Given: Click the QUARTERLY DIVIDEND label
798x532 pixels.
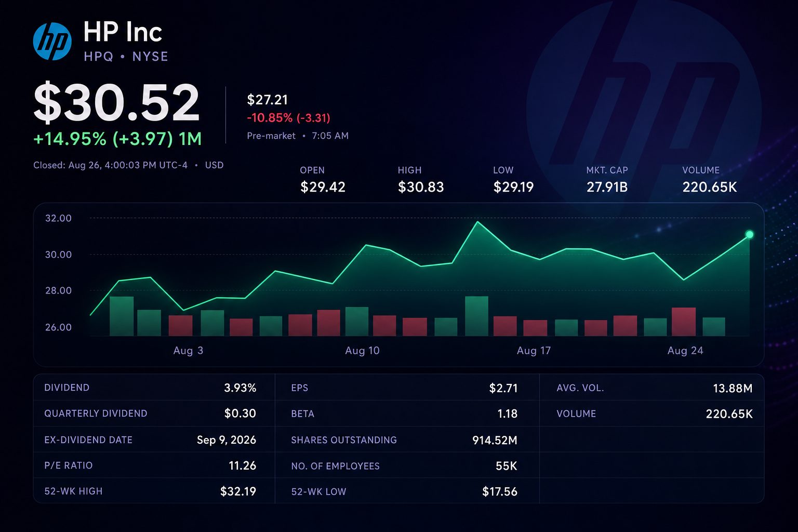Looking at the screenshot, I should tap(96, 414).
